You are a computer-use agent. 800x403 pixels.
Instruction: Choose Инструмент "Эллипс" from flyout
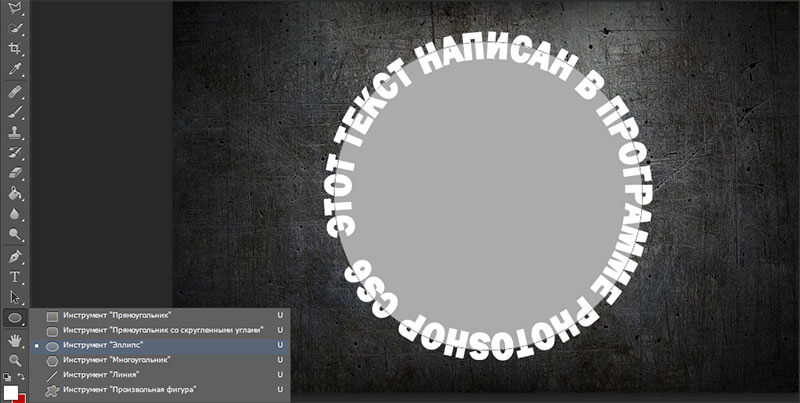point(160,345)
